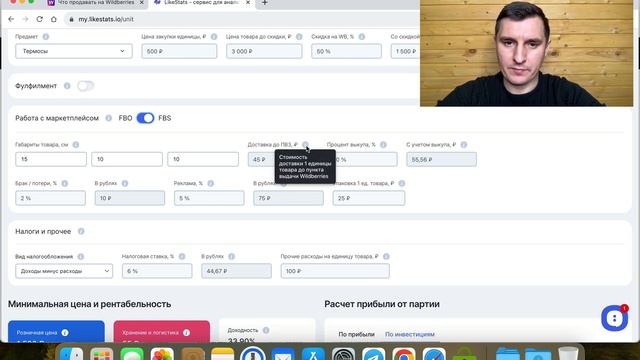Select the По прибыли tab
640x360 pixels.
356,334
